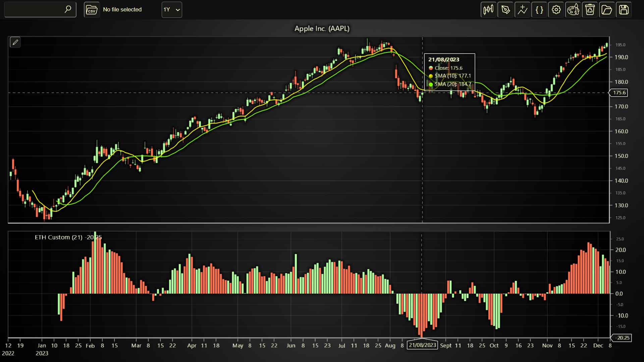This screenshot has width=644, height=362.
Task: Click the 'Dec' label on time axis
Action: click(x=598, y=346)
